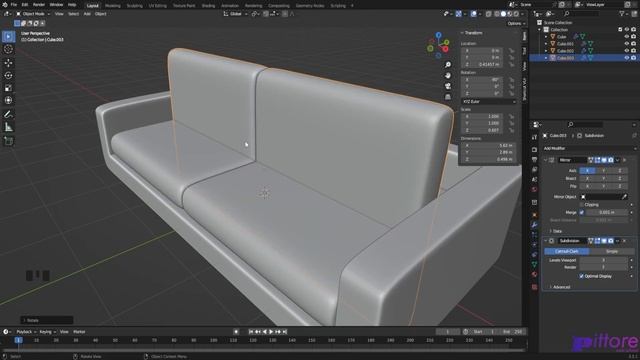Collapse the Subdivision modifier panel

pos(546,241)
